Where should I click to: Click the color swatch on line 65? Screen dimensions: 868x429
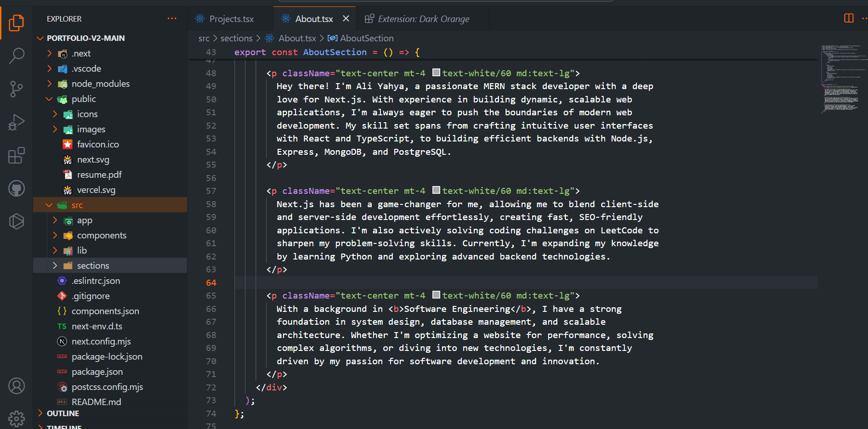(437, 295)
